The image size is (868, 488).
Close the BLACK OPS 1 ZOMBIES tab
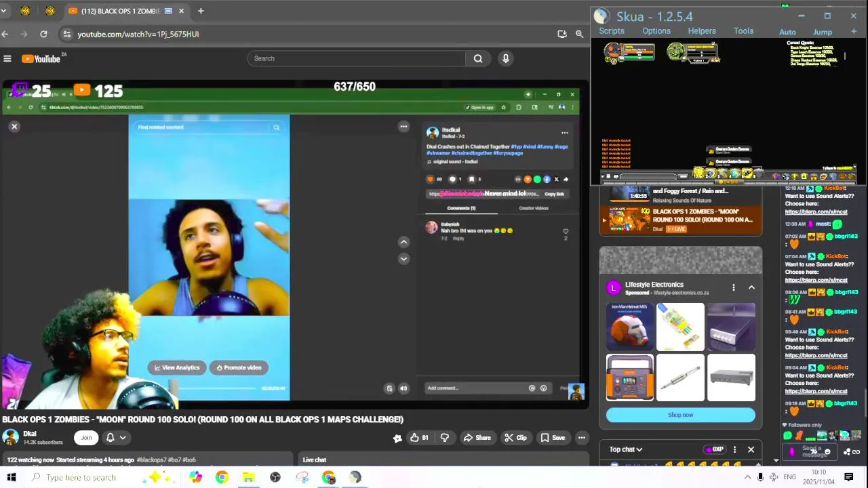[181, 11]
